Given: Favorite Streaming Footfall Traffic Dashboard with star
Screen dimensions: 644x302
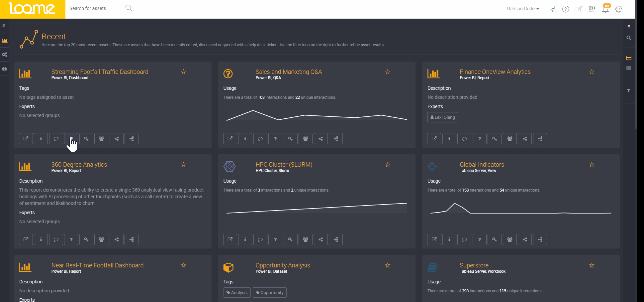Looking at the screenshot, I should pyautogui.click(x=183, y=72).
